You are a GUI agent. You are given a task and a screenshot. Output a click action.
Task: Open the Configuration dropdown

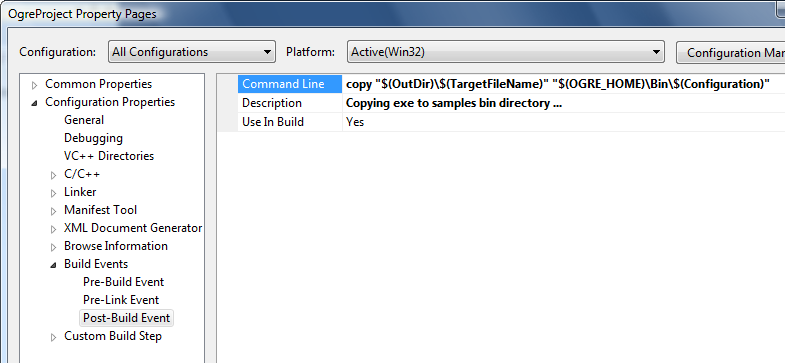192,52
